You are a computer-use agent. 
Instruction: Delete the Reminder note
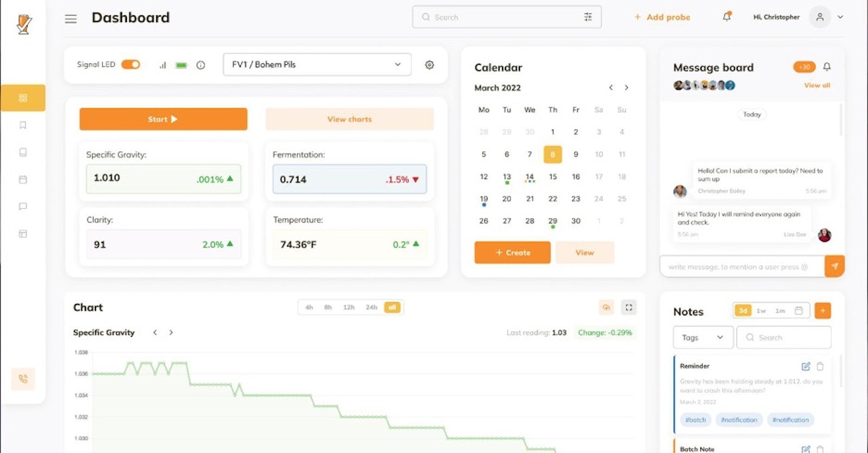[821, 366]
